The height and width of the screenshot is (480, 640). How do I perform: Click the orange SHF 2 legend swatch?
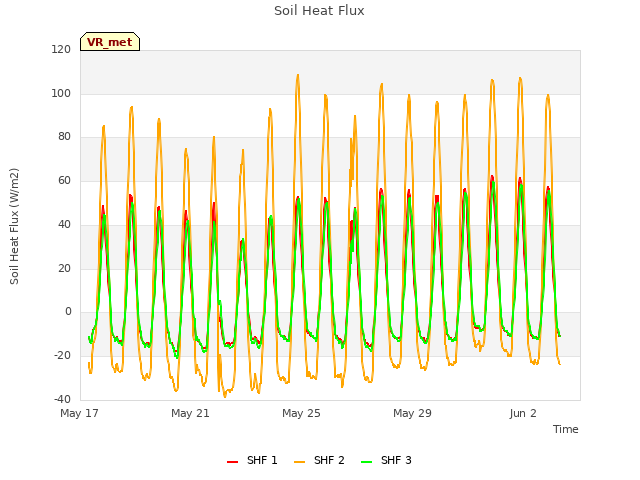coord(299,461)
